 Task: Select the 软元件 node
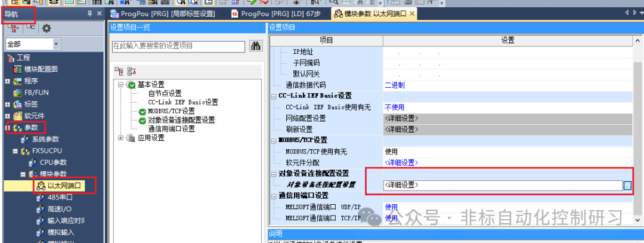point(34,116)
